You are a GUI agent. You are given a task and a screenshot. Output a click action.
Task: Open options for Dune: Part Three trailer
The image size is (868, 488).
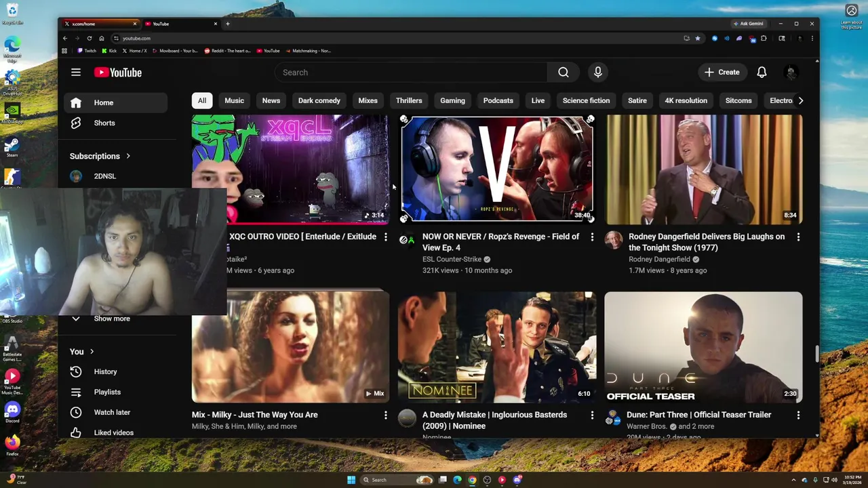tap(798, 415)
